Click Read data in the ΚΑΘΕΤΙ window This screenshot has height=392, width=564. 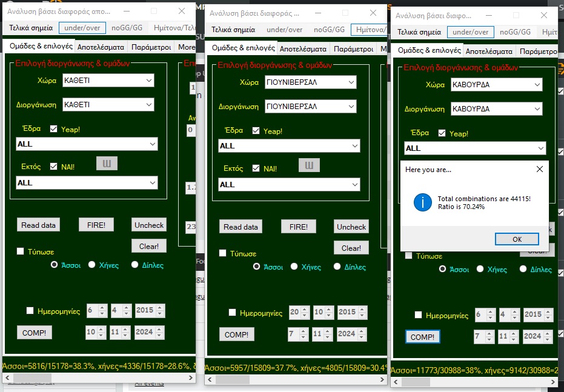coord(39,225)
